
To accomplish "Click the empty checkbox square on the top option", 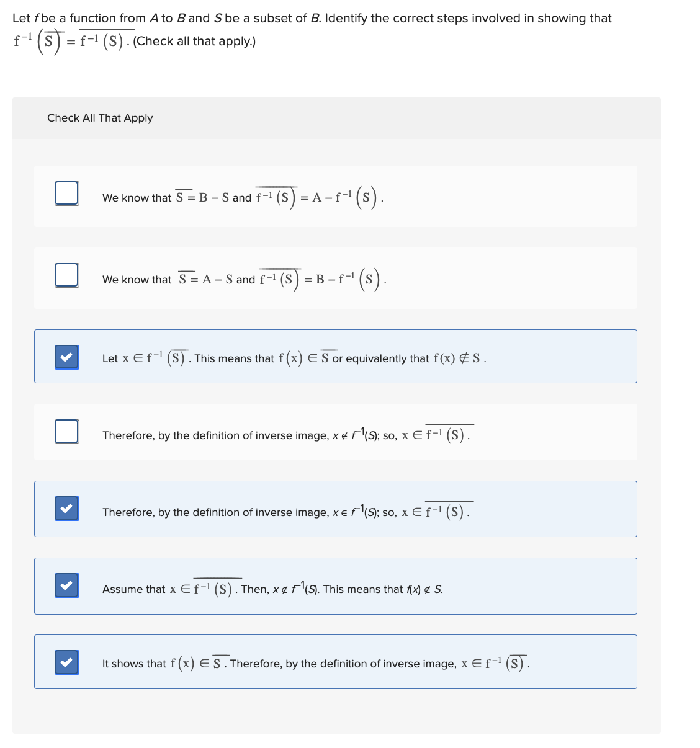I will (x=66, y=194).
